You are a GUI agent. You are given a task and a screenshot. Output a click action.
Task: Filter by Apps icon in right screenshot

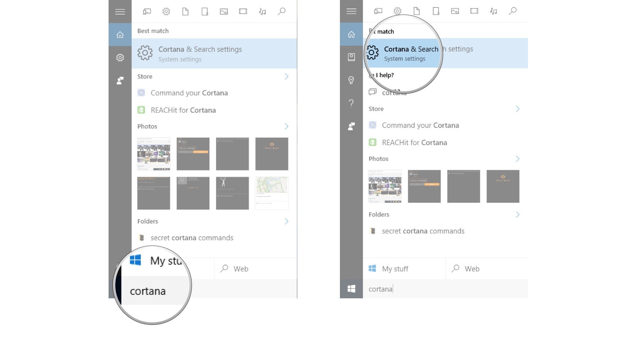click(x=378, y=11)
